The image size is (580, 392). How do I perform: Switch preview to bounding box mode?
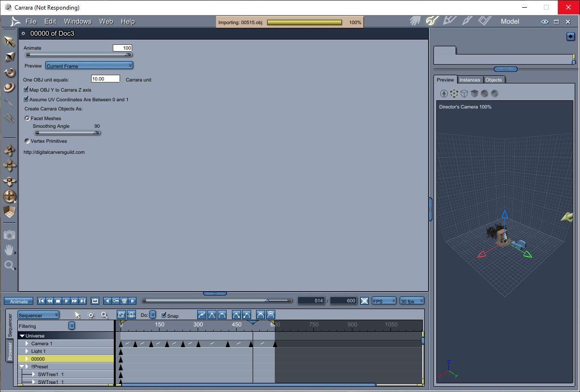454,94
